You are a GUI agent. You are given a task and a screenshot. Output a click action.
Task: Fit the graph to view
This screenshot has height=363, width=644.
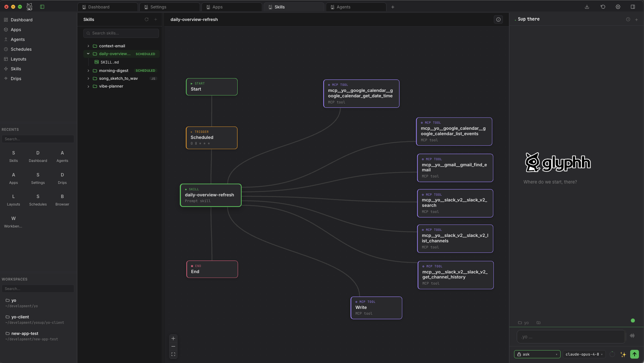(x=173, y=355)
